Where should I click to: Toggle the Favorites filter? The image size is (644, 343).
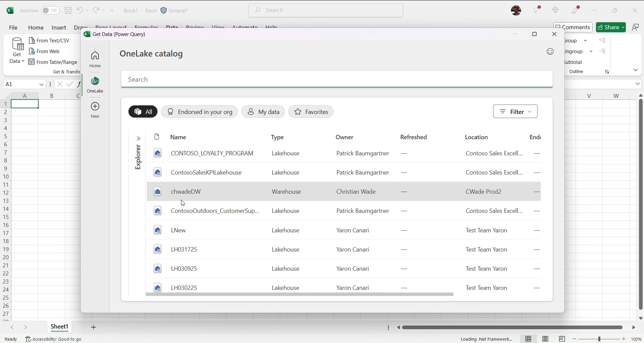tap(311, 112)
